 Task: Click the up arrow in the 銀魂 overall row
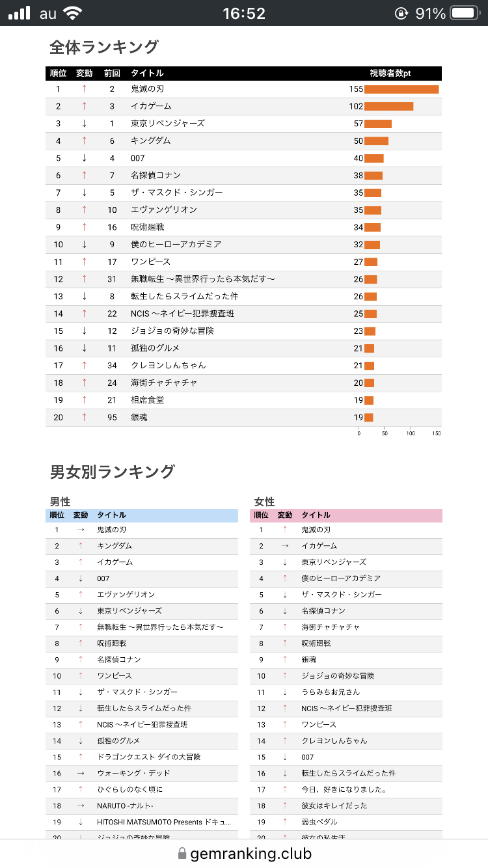[84, 417]
